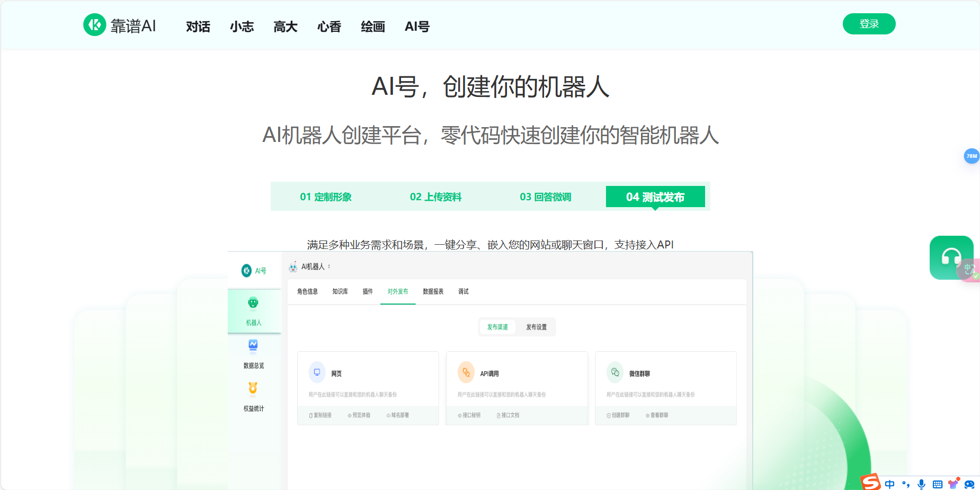Viewport: 980px width, 490px height.
Task: Open the Sogou skin shop T-shirt icon
Action: tap(954, 483)
